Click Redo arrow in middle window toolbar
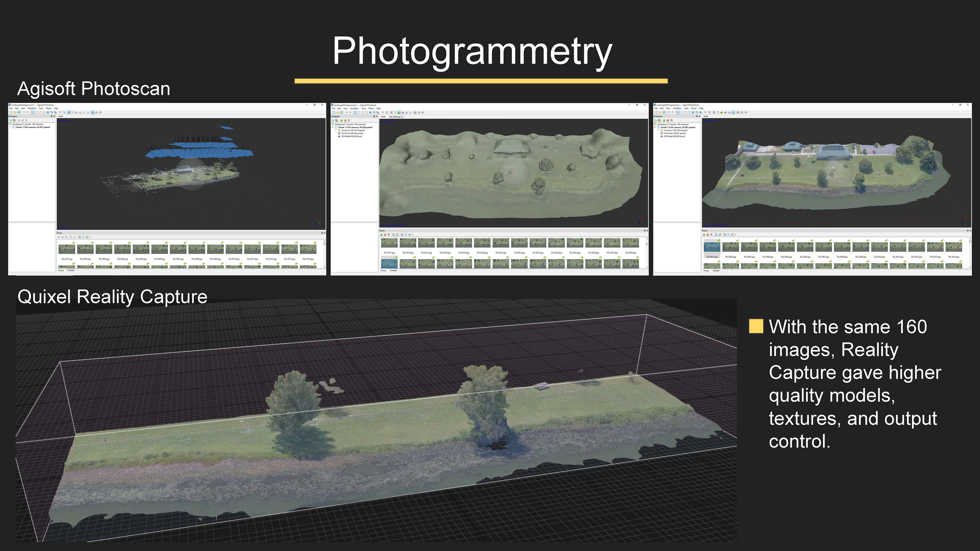This screenshot has height=551, width=980. (350, 112)
